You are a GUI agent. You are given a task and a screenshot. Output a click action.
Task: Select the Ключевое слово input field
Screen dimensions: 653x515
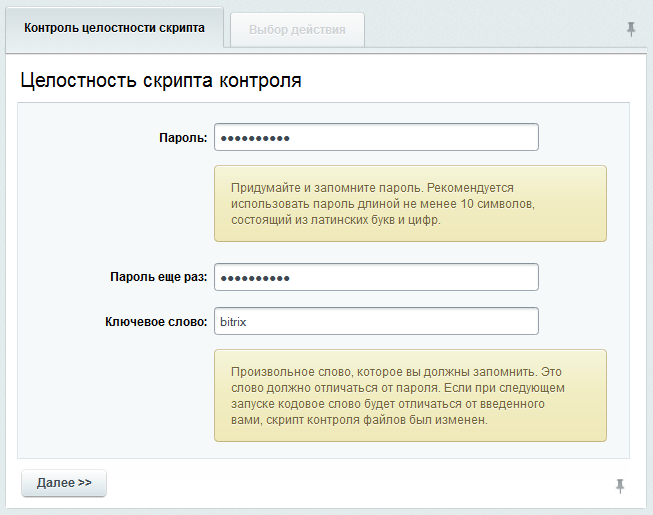tap(376, 321)
